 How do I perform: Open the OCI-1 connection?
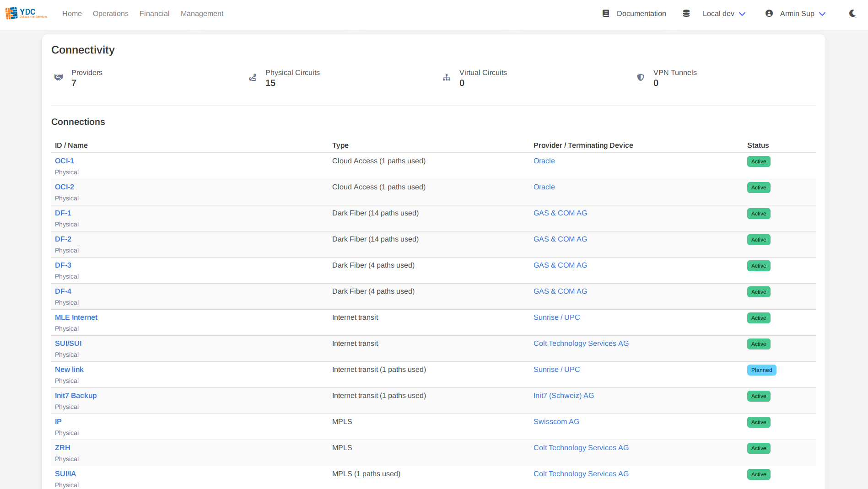65,161
